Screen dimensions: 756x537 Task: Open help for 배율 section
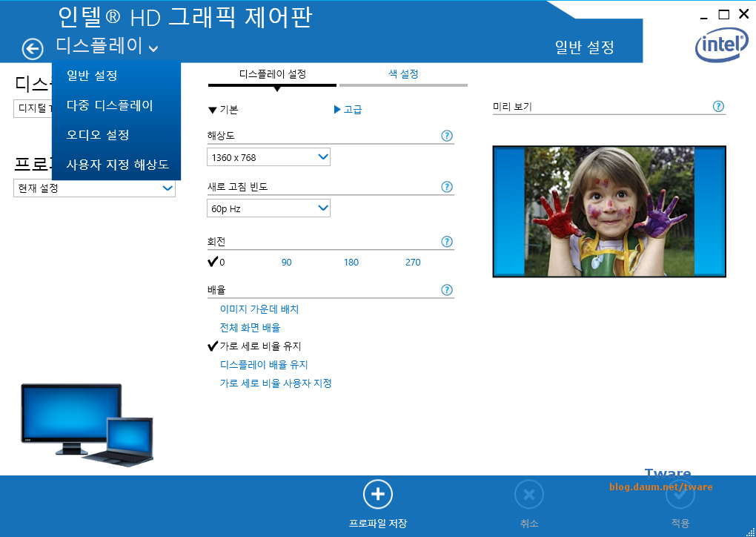pyautogui.click(x=447, y=290)
